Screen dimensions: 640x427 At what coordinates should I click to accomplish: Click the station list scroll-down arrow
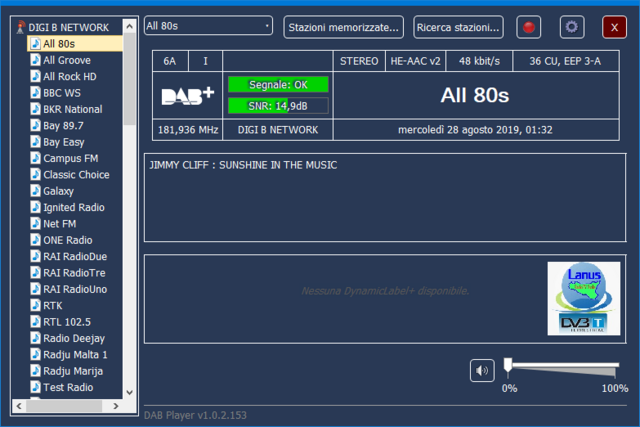click(x=129, y=392)
